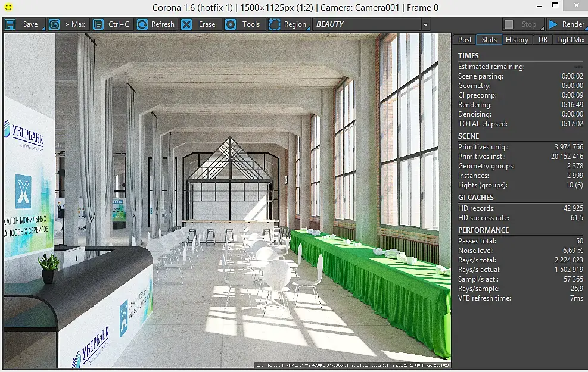Click the Render play triangle icon
The height and width of the screenshot is (372, 588).
click(553, 24)
